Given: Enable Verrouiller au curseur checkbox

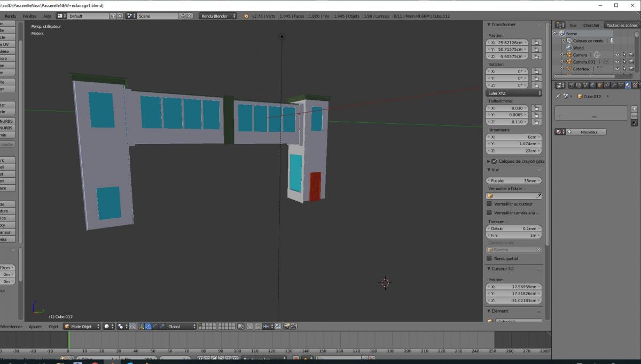Looking at the screenshot, I should pyautogui.click(x=489, y=204).
